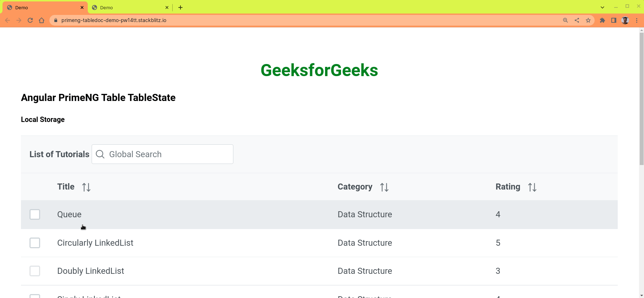Click Data Structure in the Queue row

[365, 214]
